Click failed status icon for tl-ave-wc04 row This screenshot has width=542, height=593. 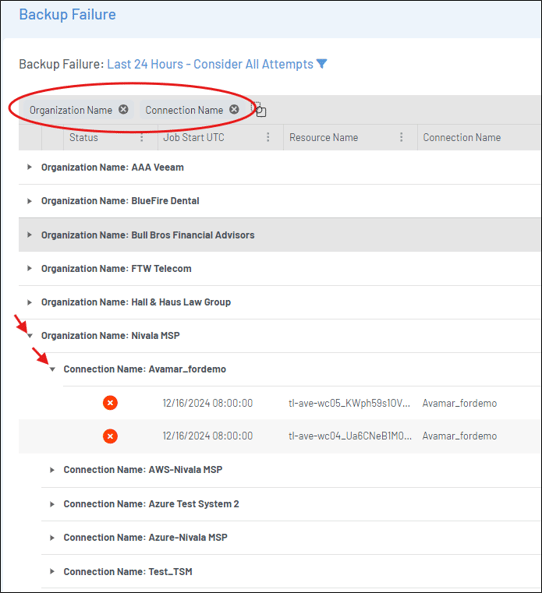tap(110, 436)
